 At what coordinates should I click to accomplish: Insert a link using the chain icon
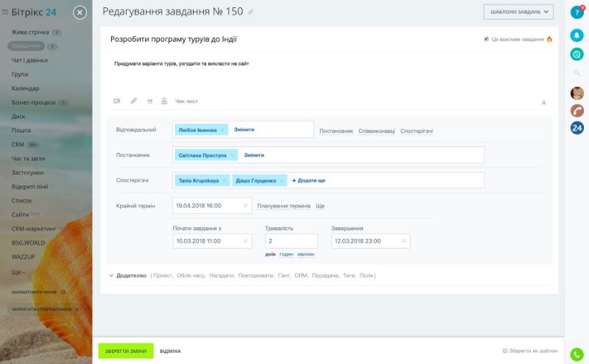pyautogui.click(x=133, y=101)
